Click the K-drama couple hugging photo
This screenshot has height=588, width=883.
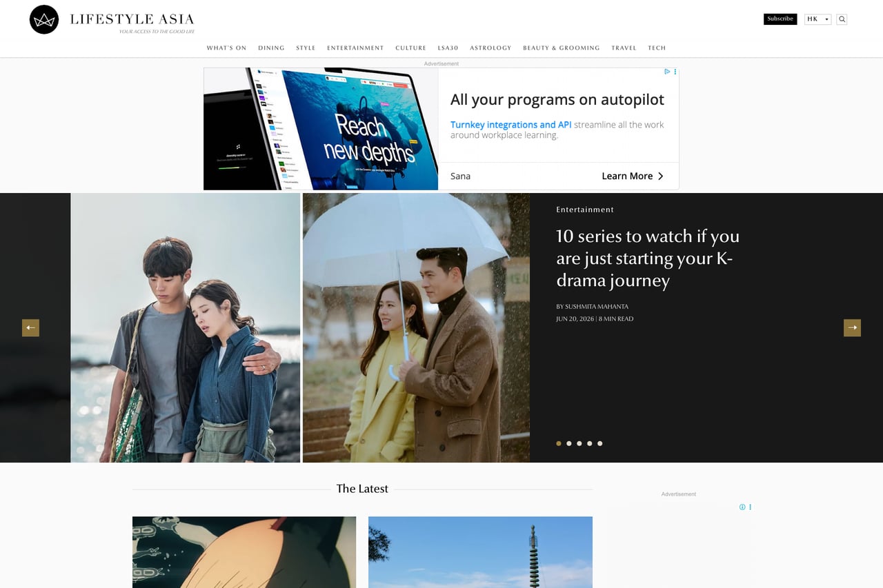(x=186, y=327)
